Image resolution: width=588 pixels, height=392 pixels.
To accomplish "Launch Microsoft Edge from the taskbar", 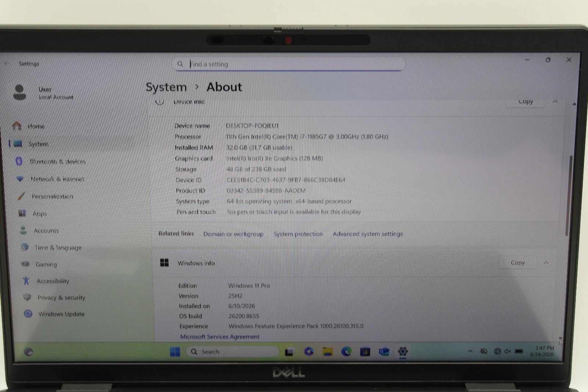I will [346, 352].
